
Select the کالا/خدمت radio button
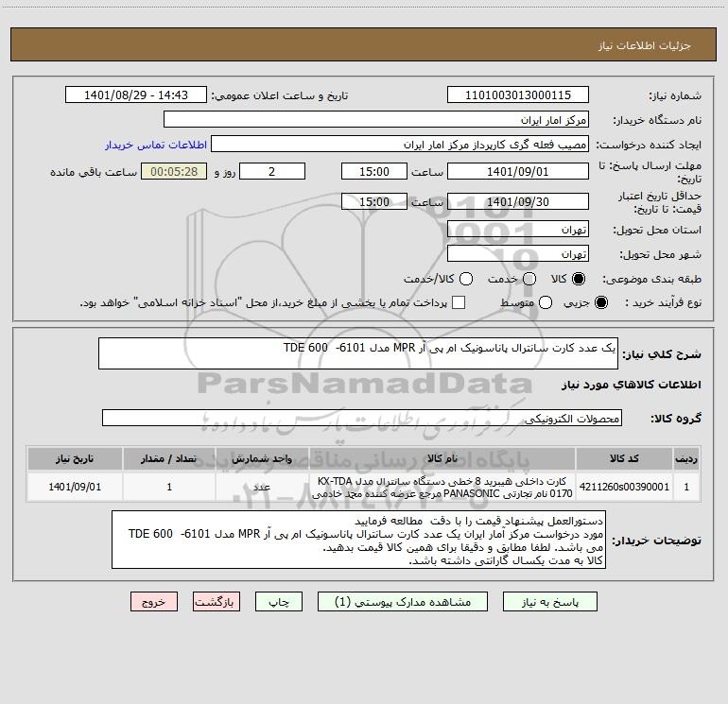[466, 279]
